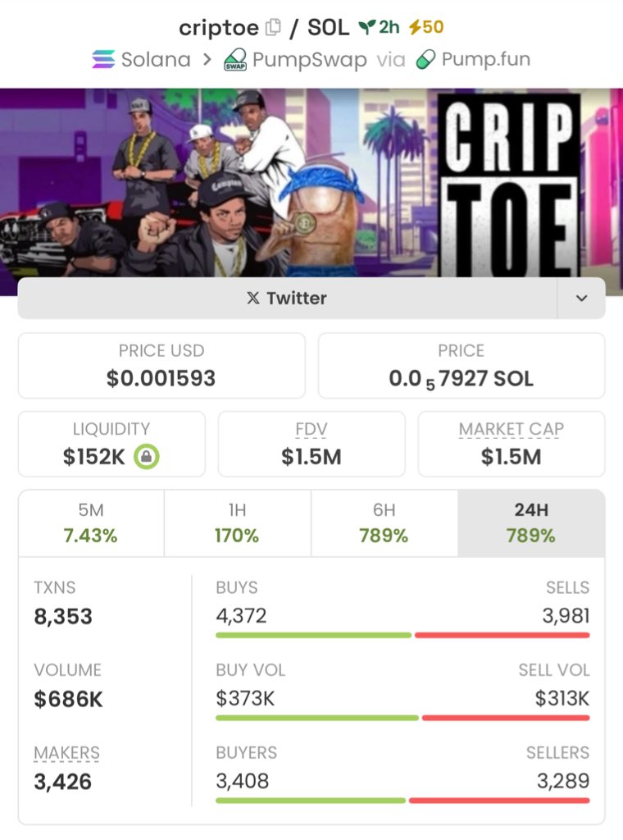Click the X logo on Twitter button

[x=253, y=299]
